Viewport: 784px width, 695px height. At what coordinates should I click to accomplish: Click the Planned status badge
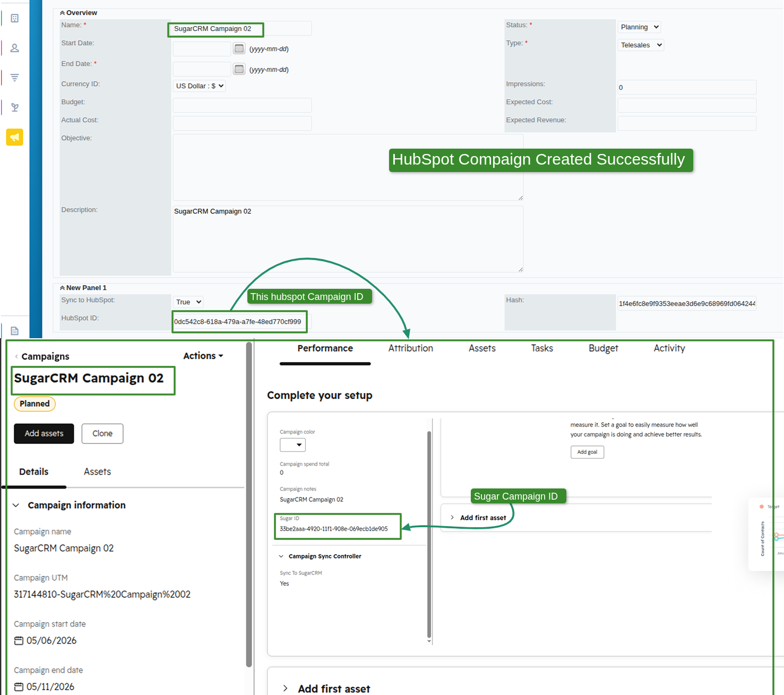[x=35, y=404]
